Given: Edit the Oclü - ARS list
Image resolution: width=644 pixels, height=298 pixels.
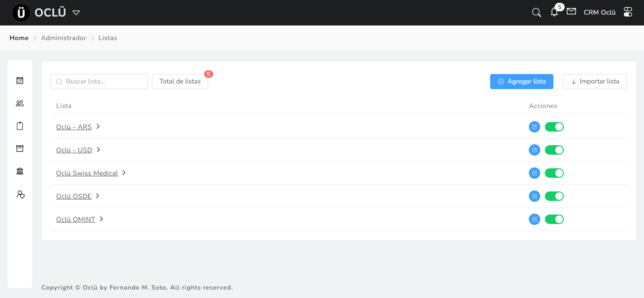Looking at the screenshot, I should (x=535, y=127).
